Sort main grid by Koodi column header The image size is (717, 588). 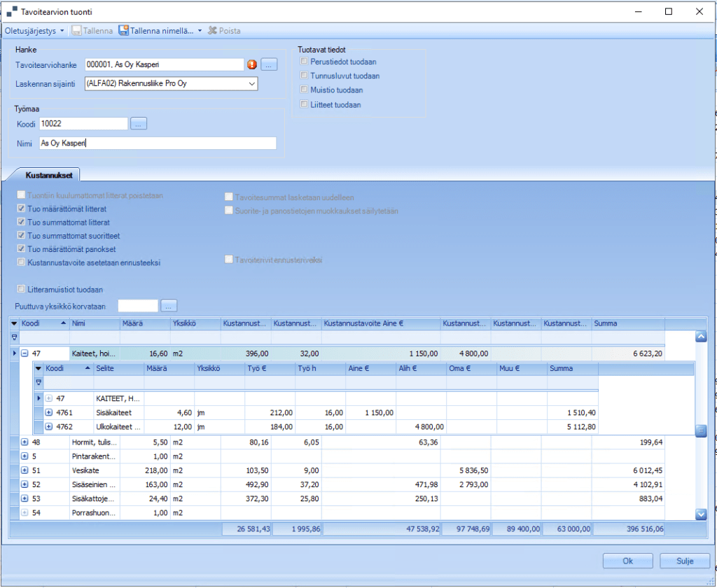coord(44,323)
